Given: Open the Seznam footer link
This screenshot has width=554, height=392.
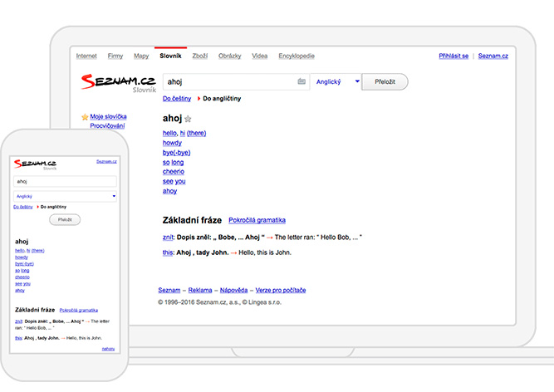Looking at the screenshot, I should [x=169, y=291].
